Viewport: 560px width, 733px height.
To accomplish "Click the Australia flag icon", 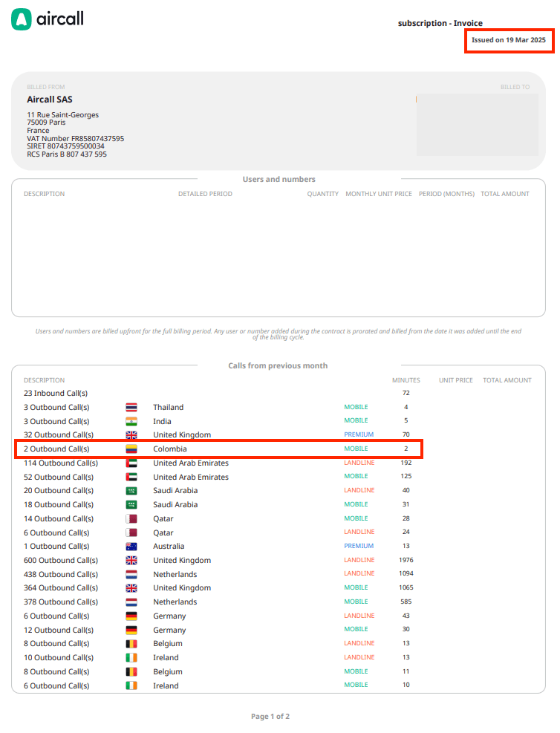I will pos(131,547).
